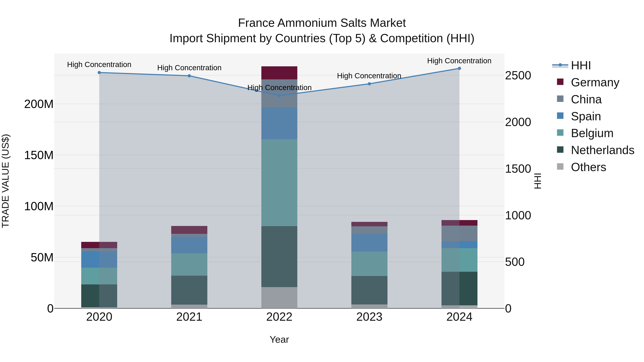This screenshot has width=644, height=362.
Task: Select the 2023 Spain bar segment
Action: pos(369,243)
